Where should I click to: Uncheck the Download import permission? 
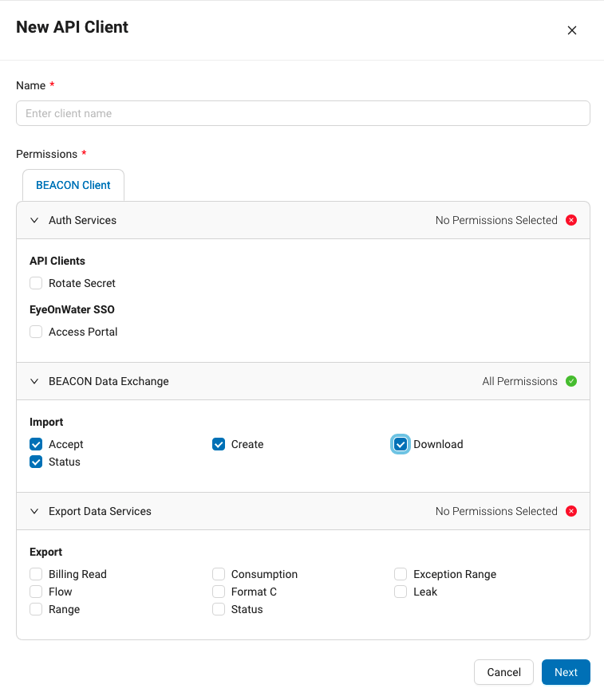click(x=400, y=444)
